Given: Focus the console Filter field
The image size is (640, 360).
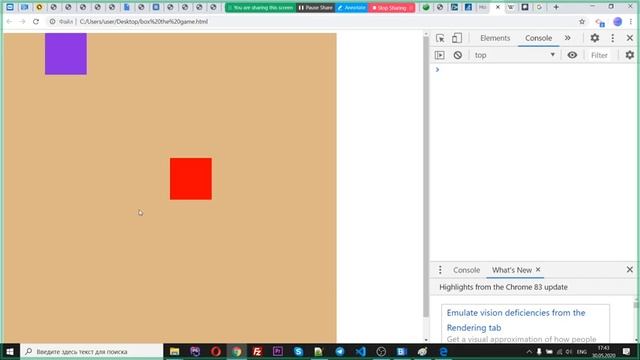Looking at the screenshot, I should [x=599, y=55].
